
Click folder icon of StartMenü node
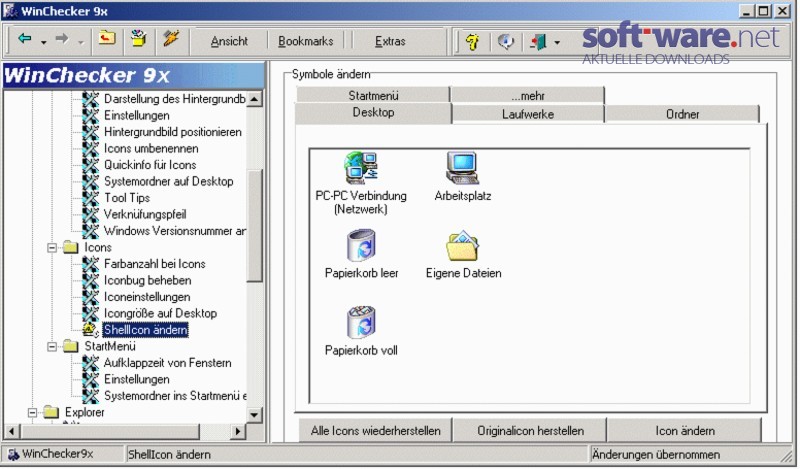tap(71, 347)
